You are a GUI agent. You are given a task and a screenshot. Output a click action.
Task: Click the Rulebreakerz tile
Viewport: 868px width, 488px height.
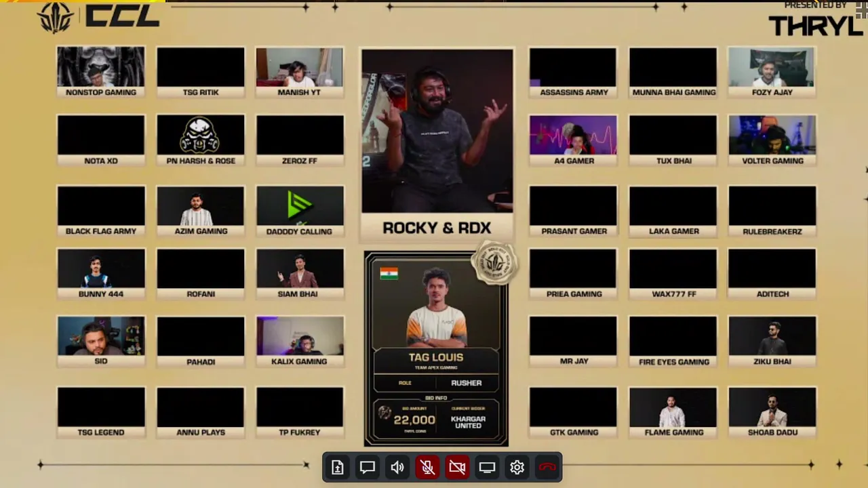tap(772, 211)
